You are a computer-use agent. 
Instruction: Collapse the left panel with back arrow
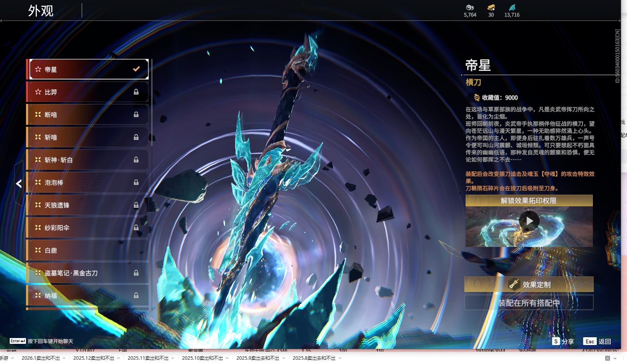pos(19,184)
